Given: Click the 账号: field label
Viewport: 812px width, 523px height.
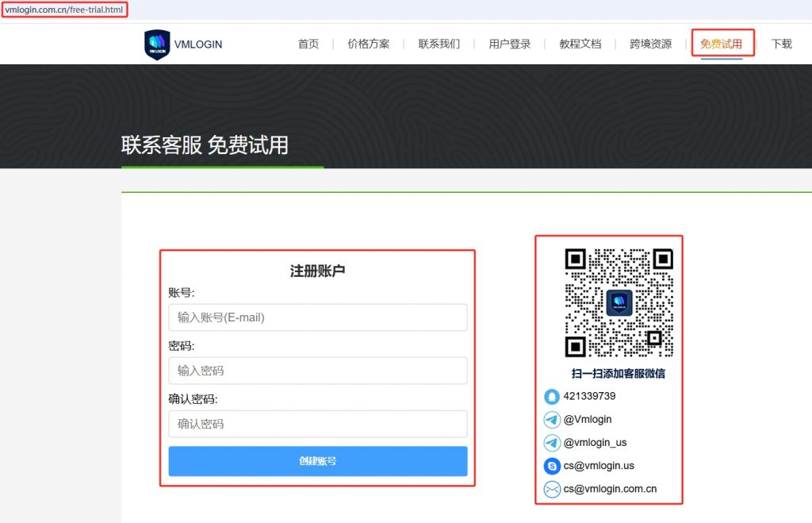Looking at the screenshot, I should point(182,293).
